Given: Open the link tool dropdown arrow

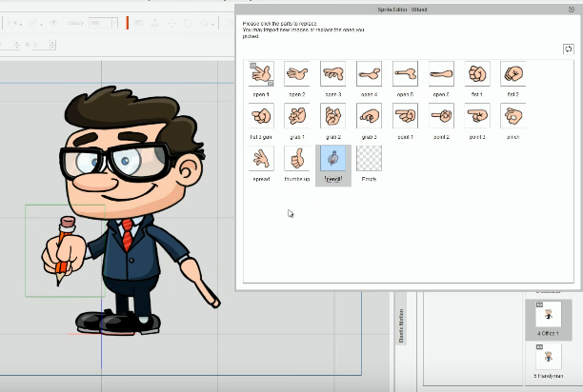Looking at the screenshot, I should (41, 25).
